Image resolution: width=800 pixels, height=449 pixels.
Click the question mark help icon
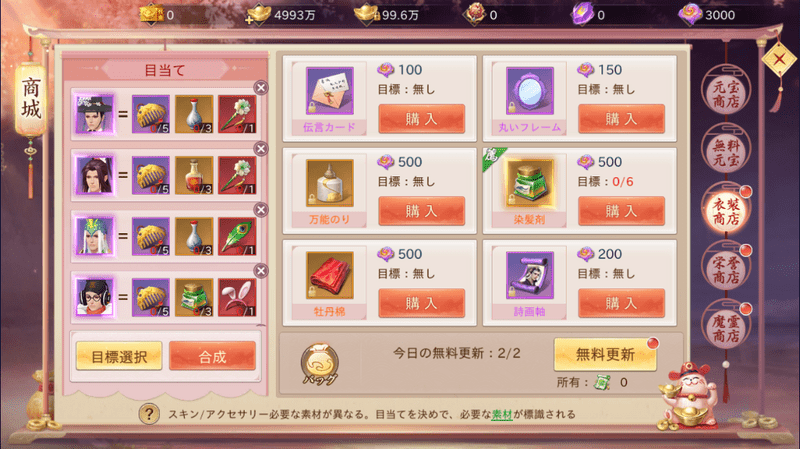(x=149, y=414)
